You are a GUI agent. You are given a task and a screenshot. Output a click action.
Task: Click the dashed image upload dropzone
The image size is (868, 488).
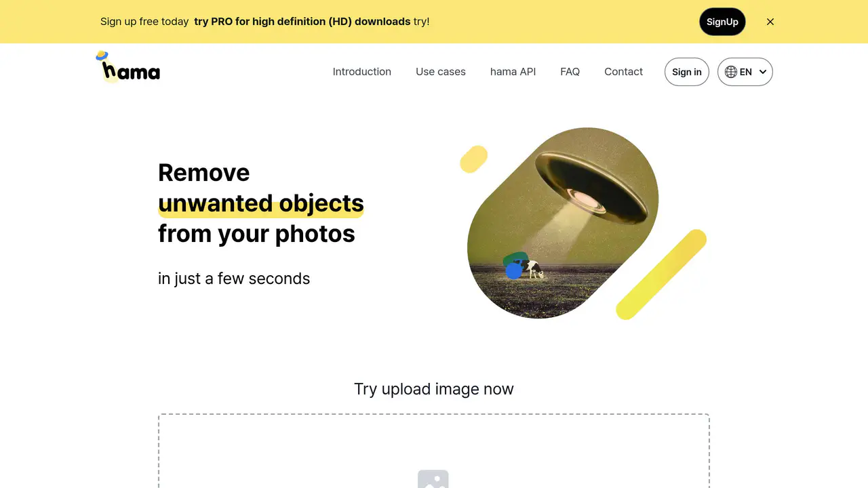tap(434, 451)
